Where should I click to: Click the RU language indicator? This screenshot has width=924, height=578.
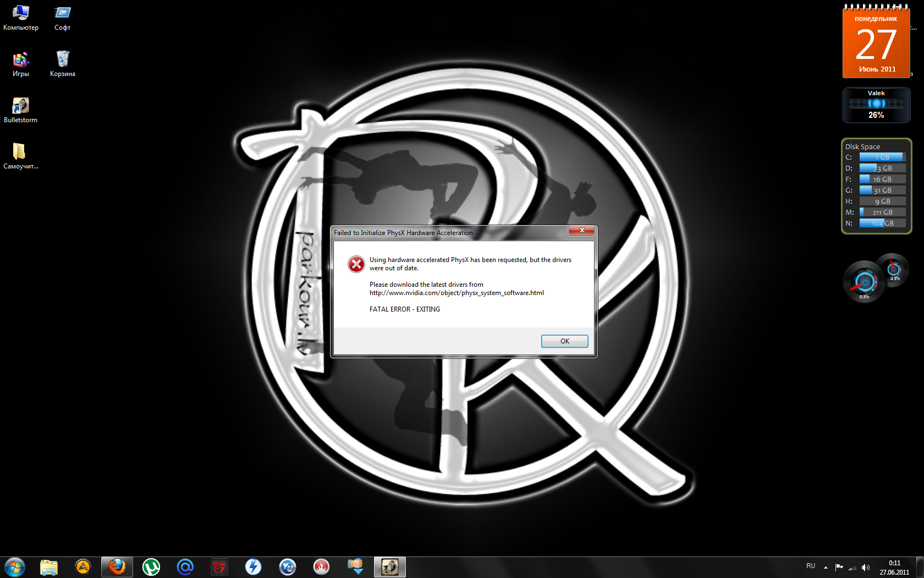(x=811, y=566)
